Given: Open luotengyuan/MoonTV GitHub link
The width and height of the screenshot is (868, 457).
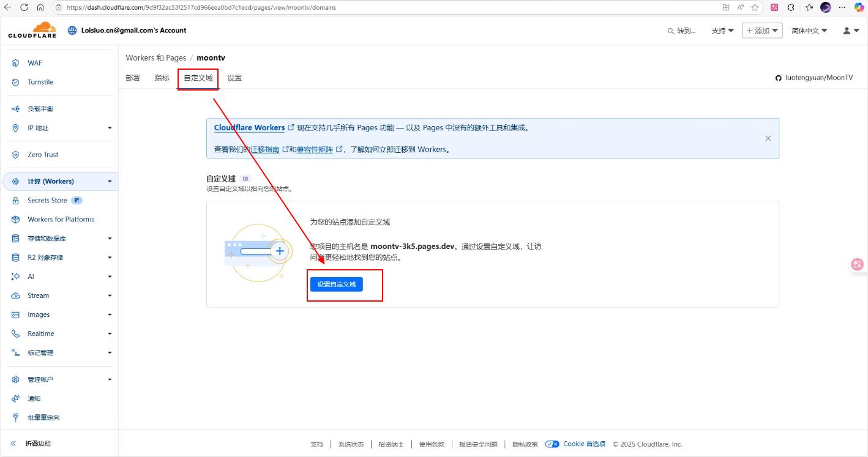Looking at the screenshot, I should (x=814, y=78).
